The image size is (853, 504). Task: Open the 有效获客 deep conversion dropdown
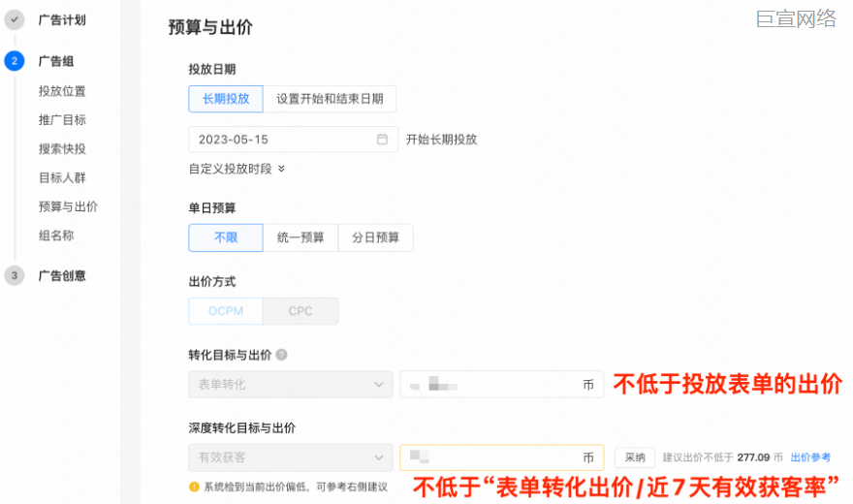[290, 457]
